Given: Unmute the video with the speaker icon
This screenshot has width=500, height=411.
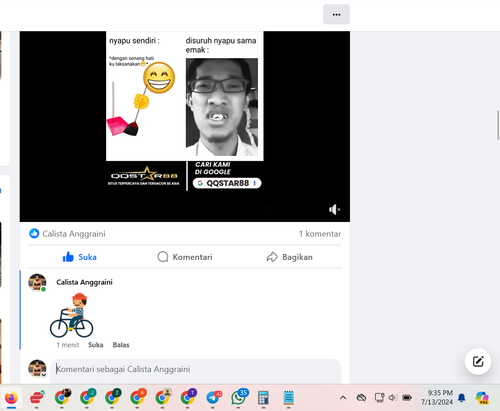Looking at the screenshot, I should [334, 210].
